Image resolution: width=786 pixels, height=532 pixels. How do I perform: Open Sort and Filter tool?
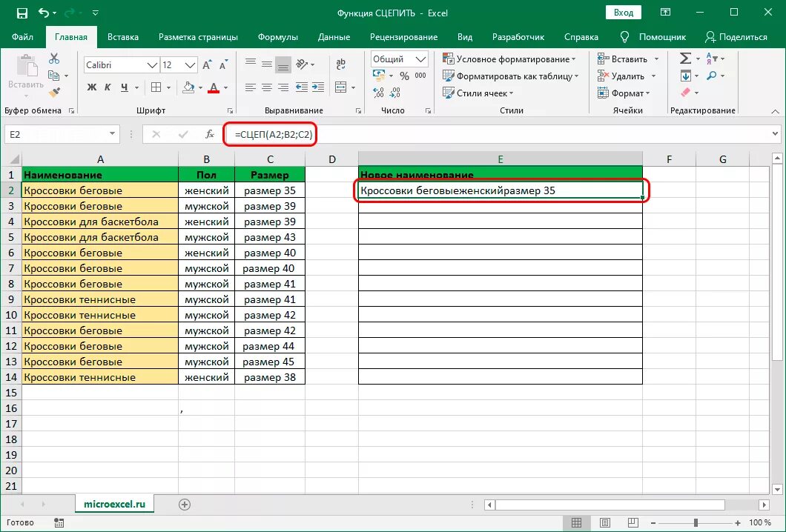pyautogui.click(x=711, y=59)
